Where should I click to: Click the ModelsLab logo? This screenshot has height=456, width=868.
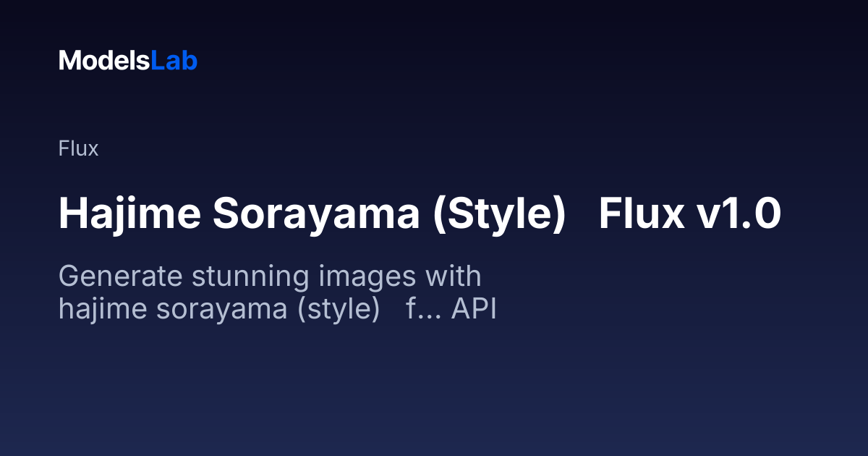(x=128, y=61)
